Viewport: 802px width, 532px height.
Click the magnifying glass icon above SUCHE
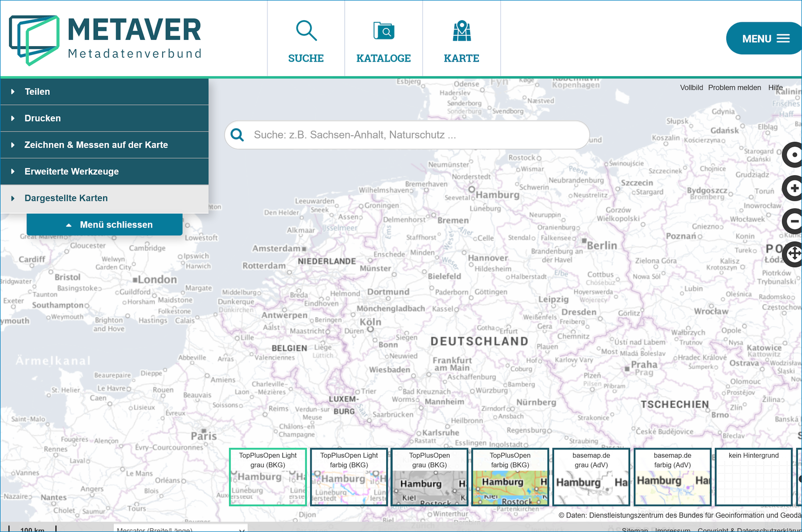point(306,31)
